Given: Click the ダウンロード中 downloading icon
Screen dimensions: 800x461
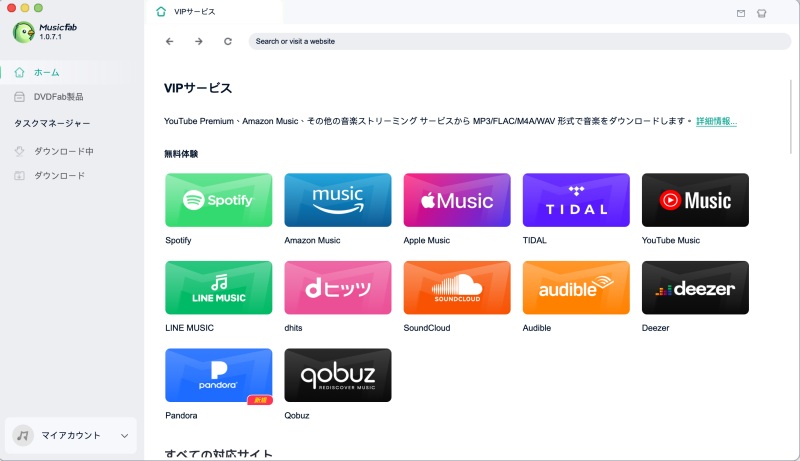Looking at the screenshot, I should coord(19,151).
